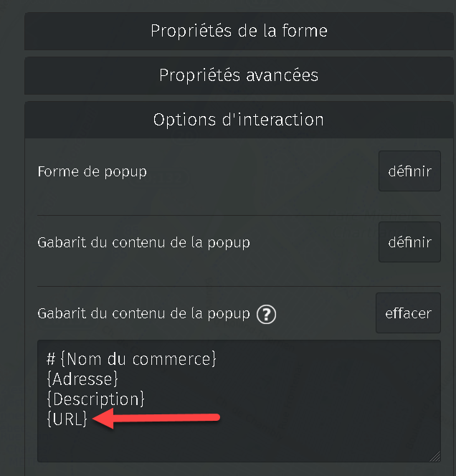The height and width of the screenshot is (476, 456).
Task: Click définir next to Forme de popup
Action: tap(409, 171)
